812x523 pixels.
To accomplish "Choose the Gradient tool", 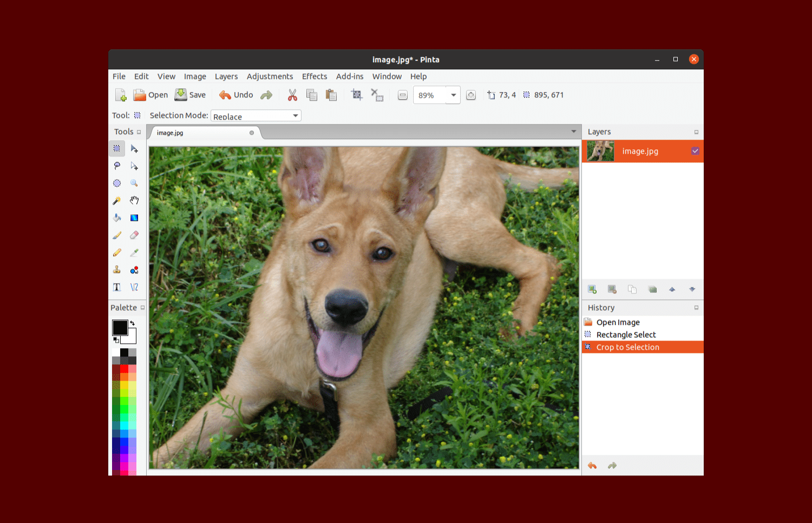I will click(134, 218).
